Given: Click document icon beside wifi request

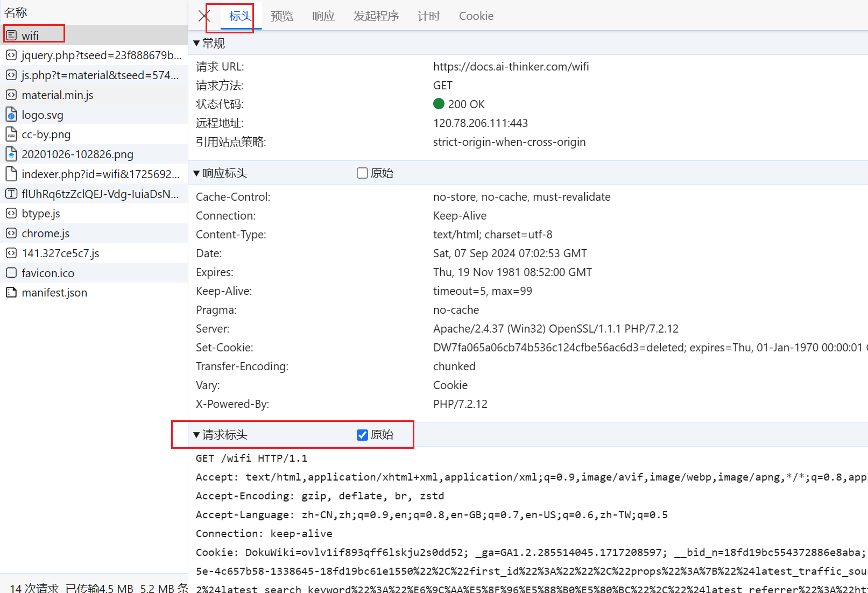Looking at the screenshot, I should [11, 36].
